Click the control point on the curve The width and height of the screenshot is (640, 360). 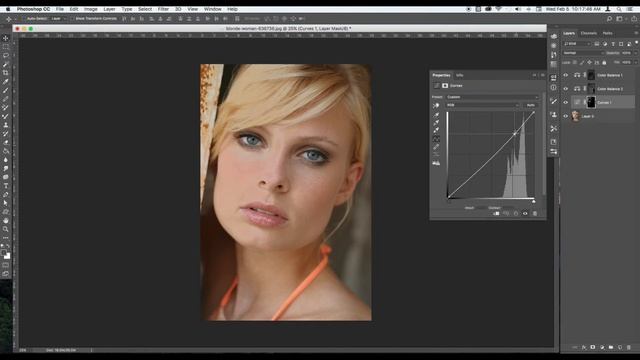515,134
